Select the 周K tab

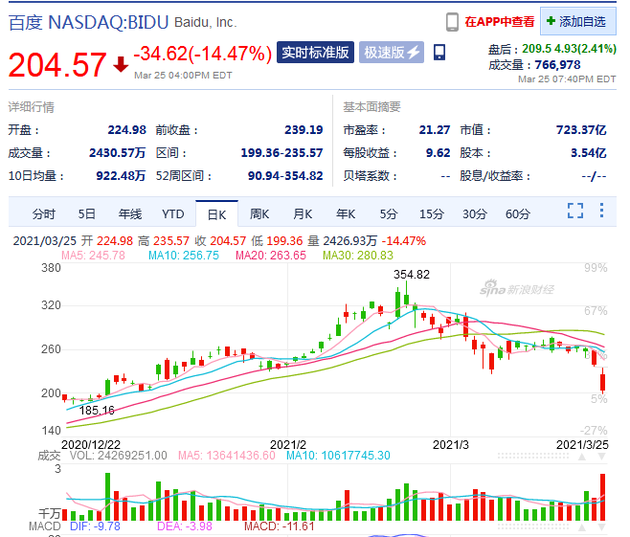[260, 214]
